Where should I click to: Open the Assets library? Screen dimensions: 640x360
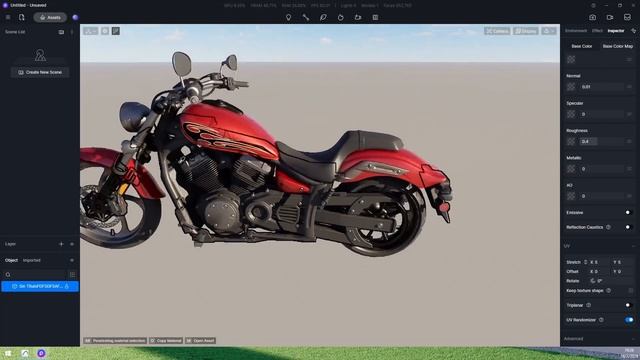tap(50, 18)
